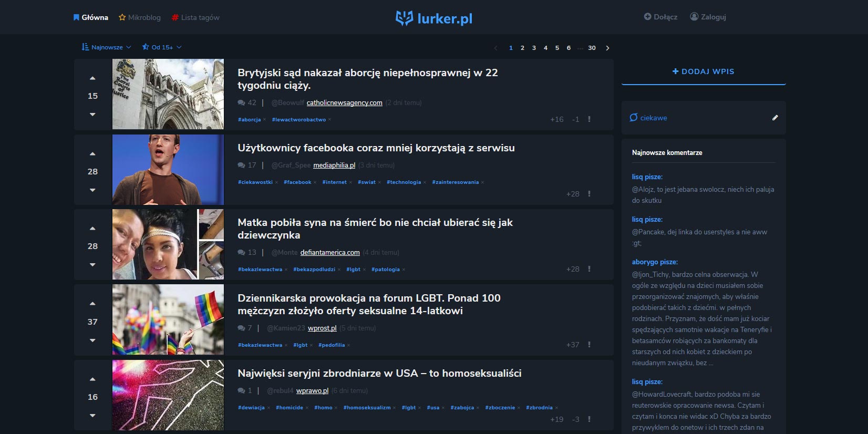868x434 pixels.
Task: Open the Najnowsze sorting dropdown
Action: 107,47
